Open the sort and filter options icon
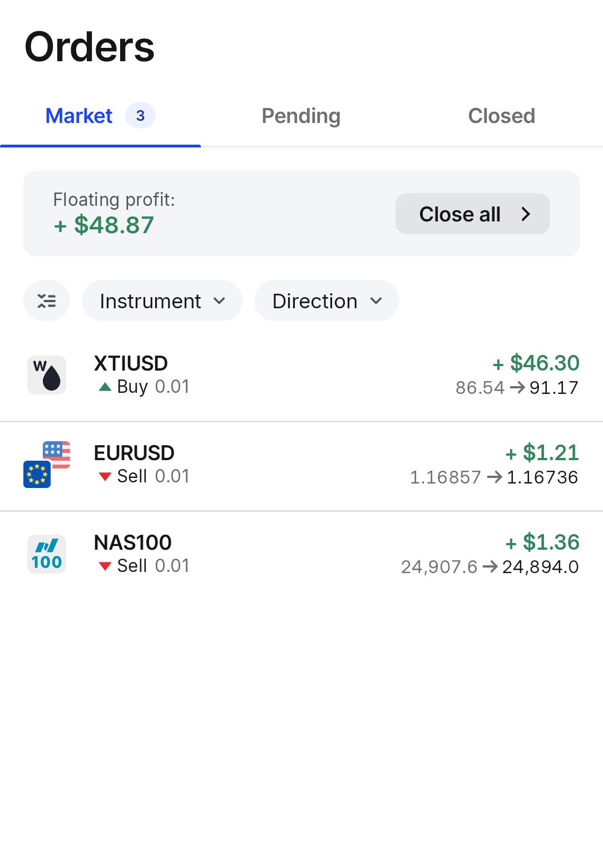 [47, 301]
